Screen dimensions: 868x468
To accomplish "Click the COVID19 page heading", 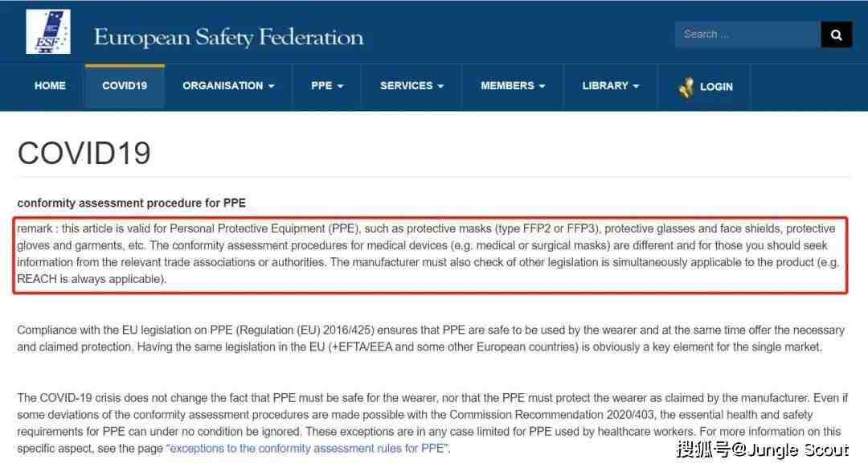I will click(x=84, y=153).
